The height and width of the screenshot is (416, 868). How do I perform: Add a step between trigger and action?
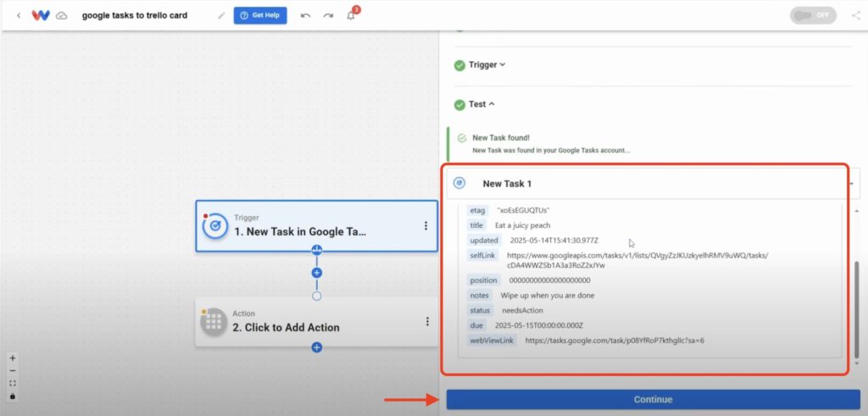coord(317,273)
